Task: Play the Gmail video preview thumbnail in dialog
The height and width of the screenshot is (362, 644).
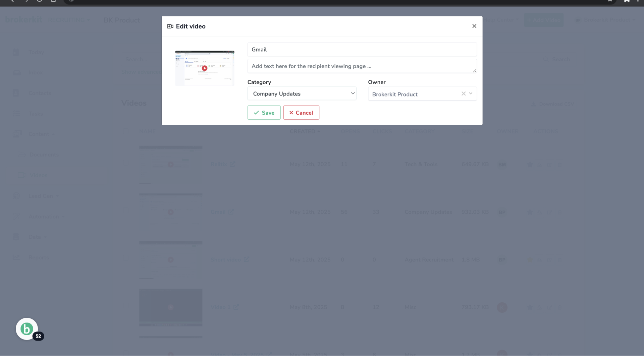Action: tap(205, 68)
